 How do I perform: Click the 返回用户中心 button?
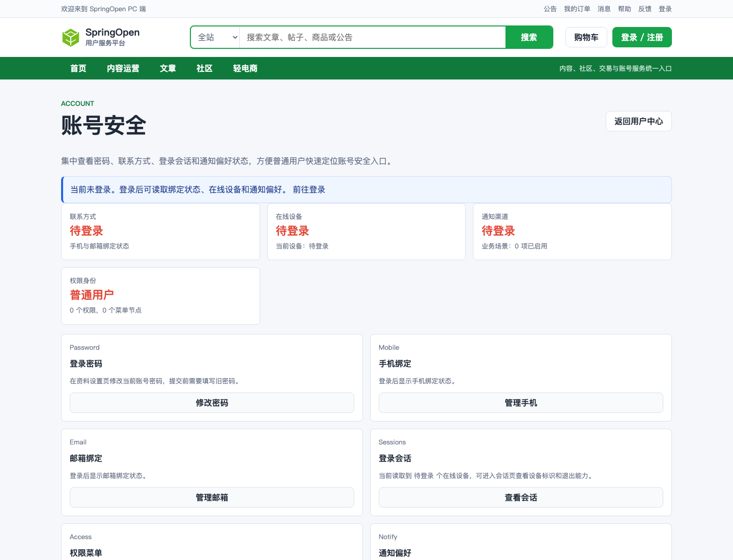(639, 121)
